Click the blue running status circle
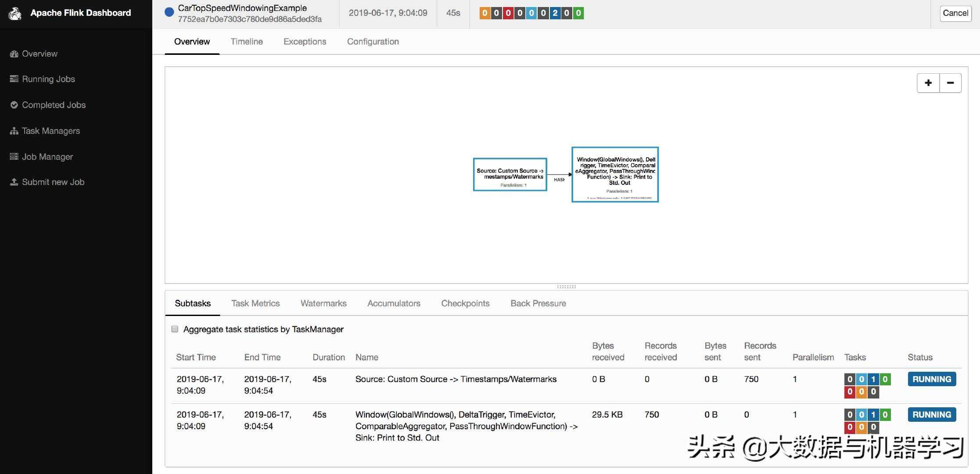 tap(169, 12)
